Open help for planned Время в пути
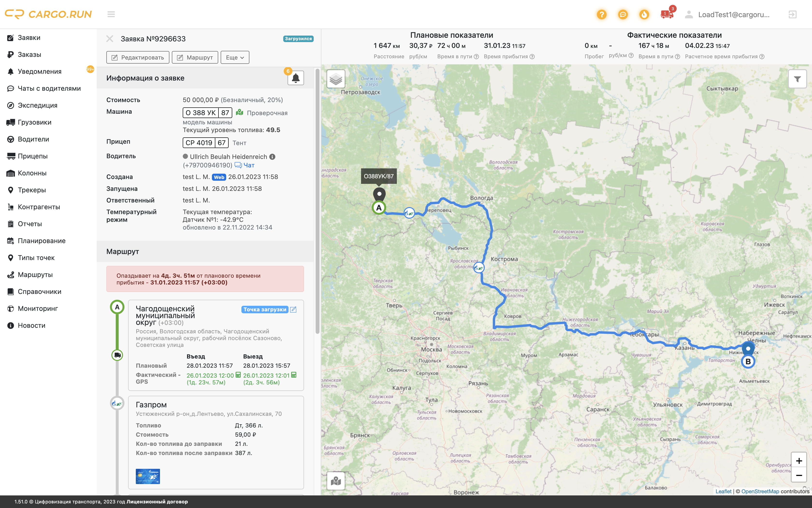The height and width of the screenshot is (508, 812). click(476, 56)
